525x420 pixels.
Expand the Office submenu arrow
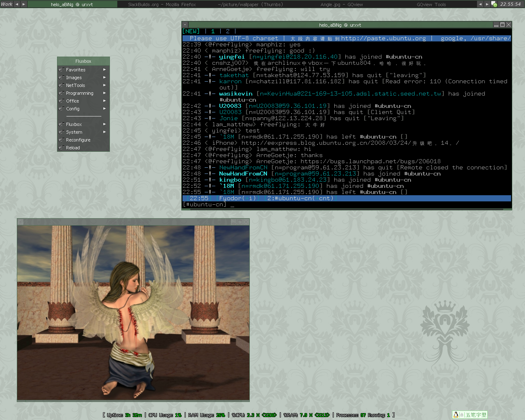click(105, 101)
